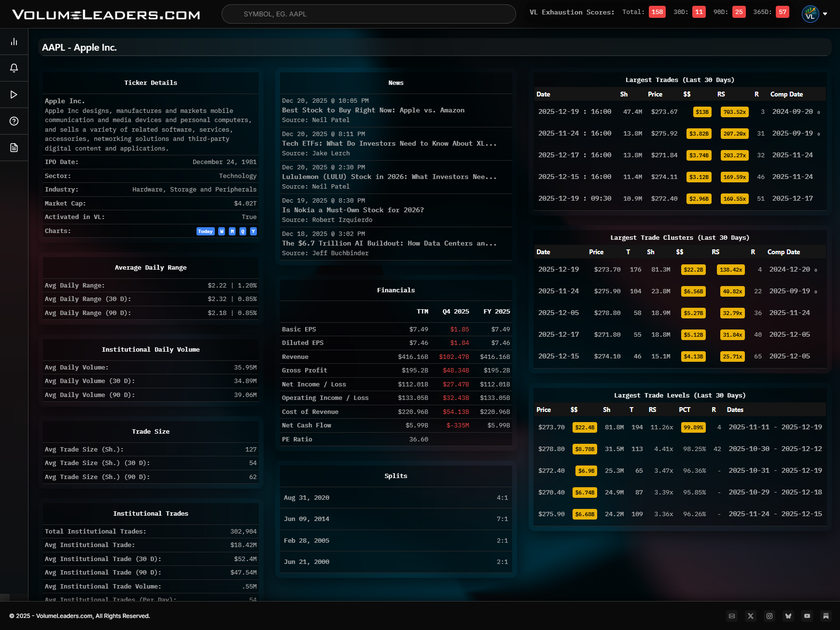Click the document icon in sidebar

pyautogui.click(x=14, y=148)
